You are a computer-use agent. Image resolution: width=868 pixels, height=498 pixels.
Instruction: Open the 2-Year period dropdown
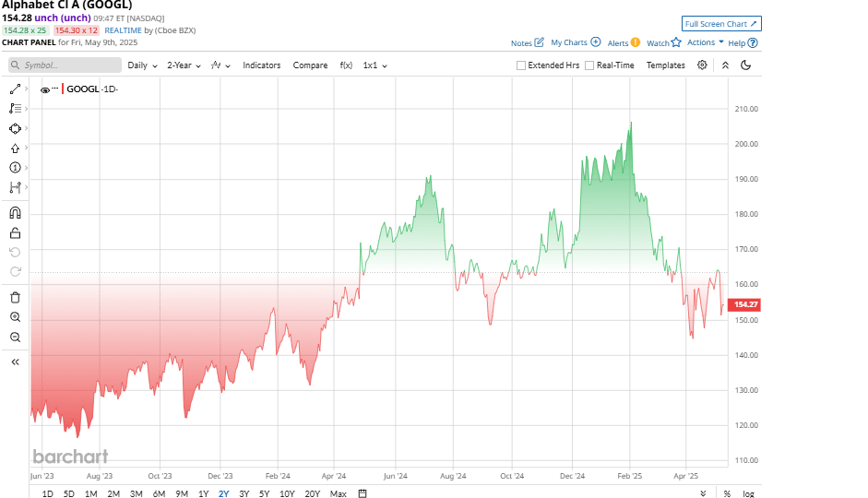point(184,65)
